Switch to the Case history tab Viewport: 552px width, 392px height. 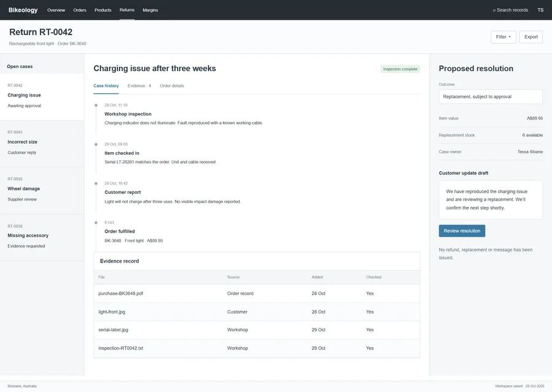coord(106,86)
